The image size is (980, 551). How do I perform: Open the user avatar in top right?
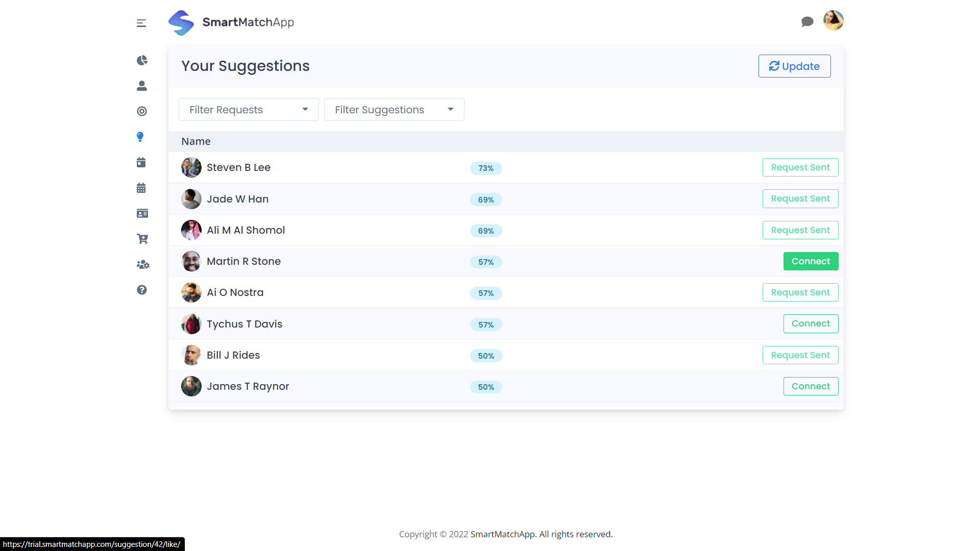click(x=833, y=21)
